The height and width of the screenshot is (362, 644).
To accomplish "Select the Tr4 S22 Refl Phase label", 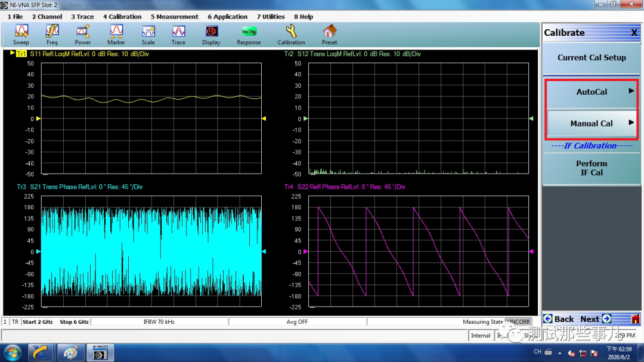I will pyautogui.click(x=345, y=187).
